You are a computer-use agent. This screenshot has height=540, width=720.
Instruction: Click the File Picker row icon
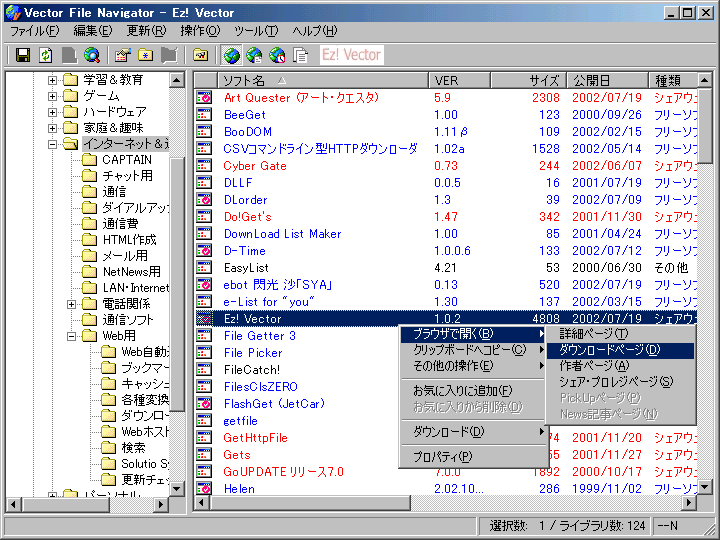pos(204,353)
